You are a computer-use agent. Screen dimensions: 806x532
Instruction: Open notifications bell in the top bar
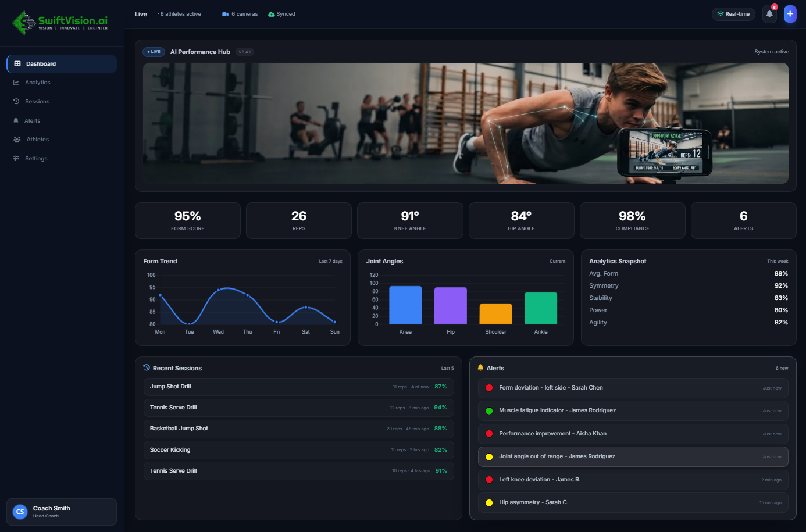coord(769,14)
